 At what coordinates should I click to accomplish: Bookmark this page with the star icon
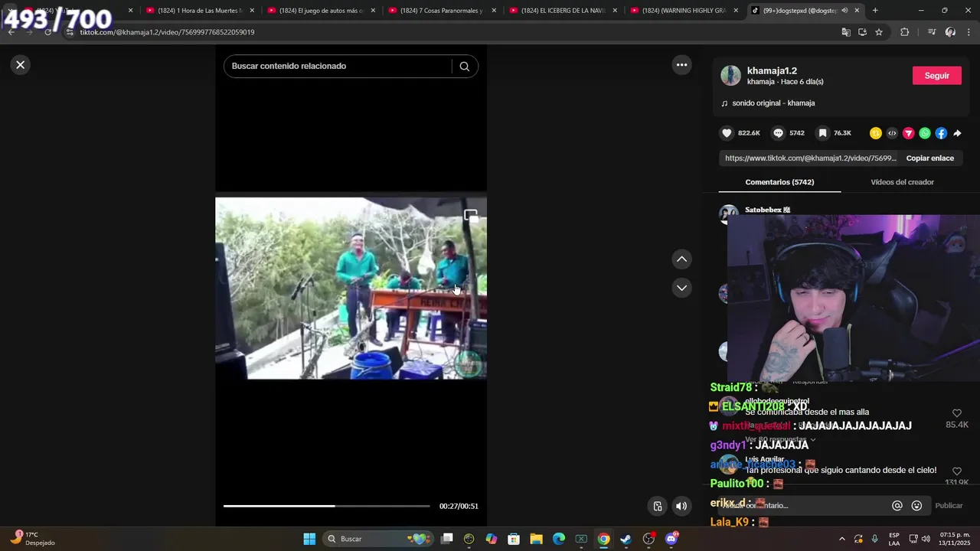tap(879, 32)
